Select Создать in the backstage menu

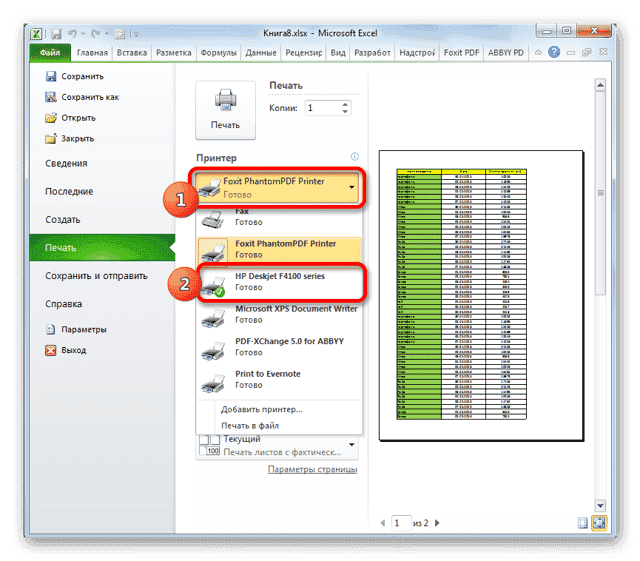62,220
